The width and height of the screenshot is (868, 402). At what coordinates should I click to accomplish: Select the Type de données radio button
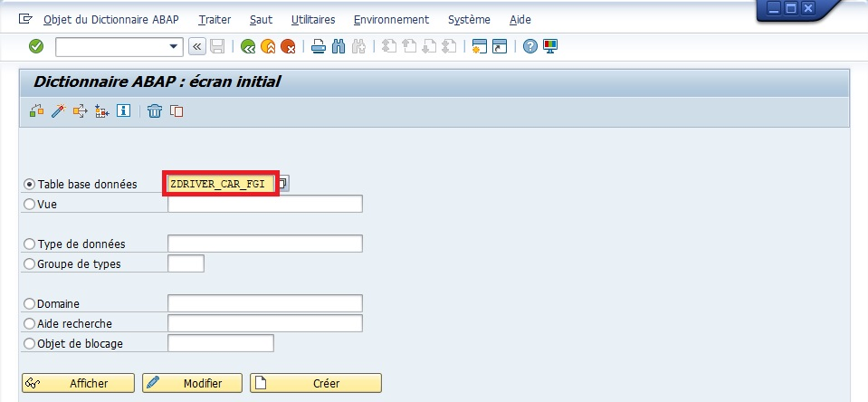pyautogui.click(x=30, y=244)
